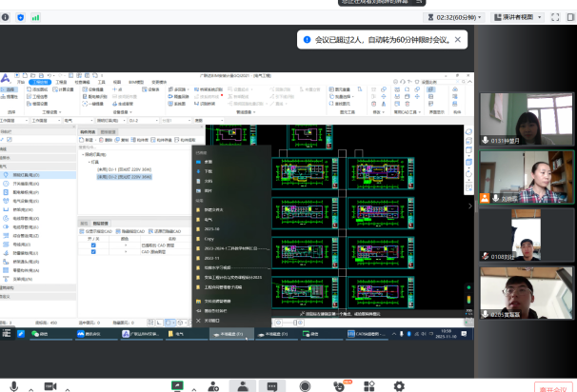Open the reactions emoji icon
The width and height of the screenshot is (577, 392).
[338, 386]
